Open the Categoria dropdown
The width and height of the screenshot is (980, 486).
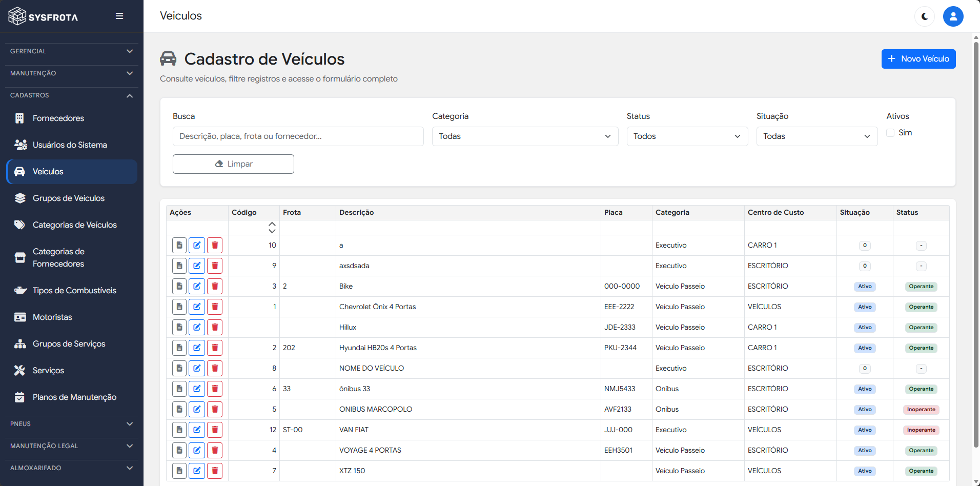point(525,136)
